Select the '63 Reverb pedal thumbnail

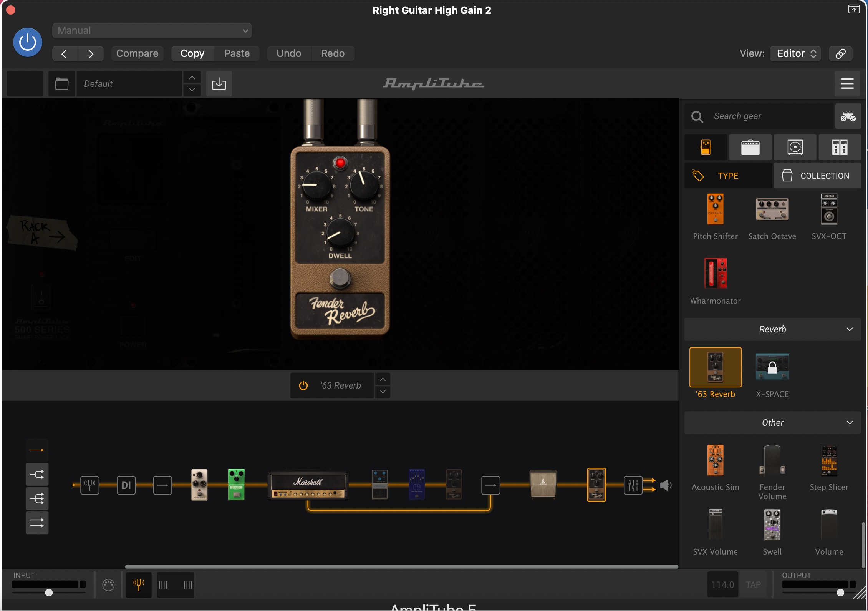pos(715,367)
